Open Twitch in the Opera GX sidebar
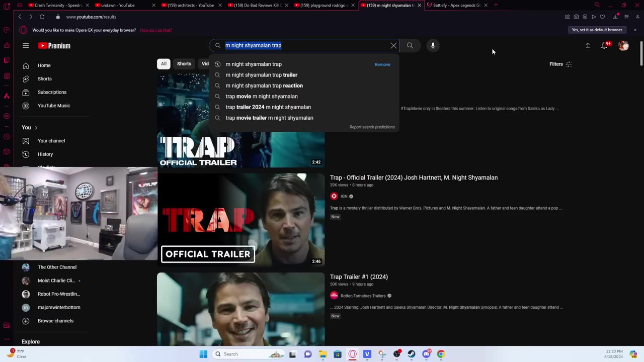 point(7,60)
